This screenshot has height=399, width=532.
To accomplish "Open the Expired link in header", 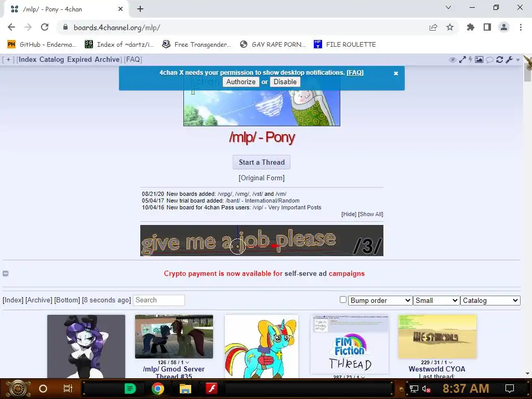I will click(79, 59).
